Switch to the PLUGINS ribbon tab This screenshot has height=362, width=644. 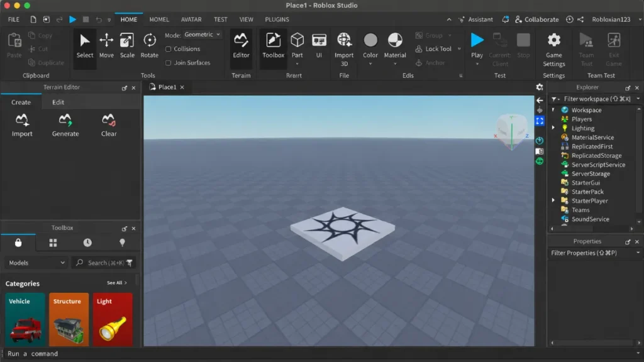277,19
